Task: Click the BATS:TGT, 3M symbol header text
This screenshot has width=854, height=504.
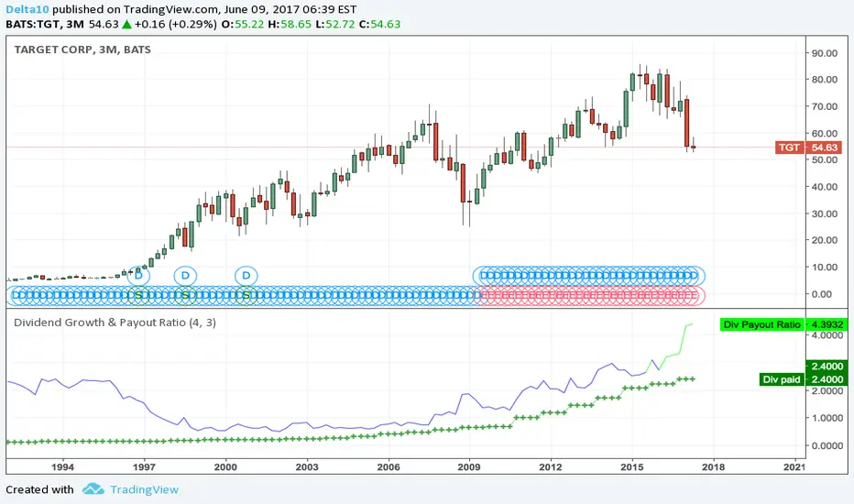Action: tap(45, 24)
